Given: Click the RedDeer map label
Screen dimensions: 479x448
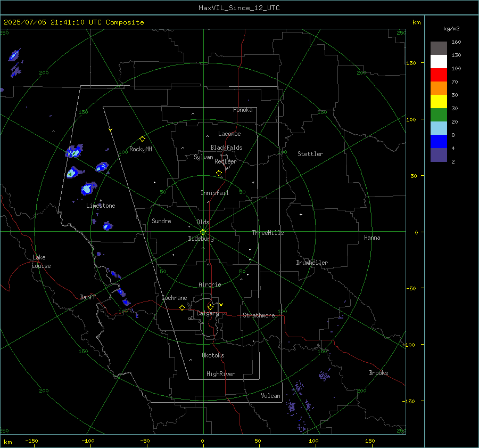Looking at the screenshot, I should (x=226, y=161).
